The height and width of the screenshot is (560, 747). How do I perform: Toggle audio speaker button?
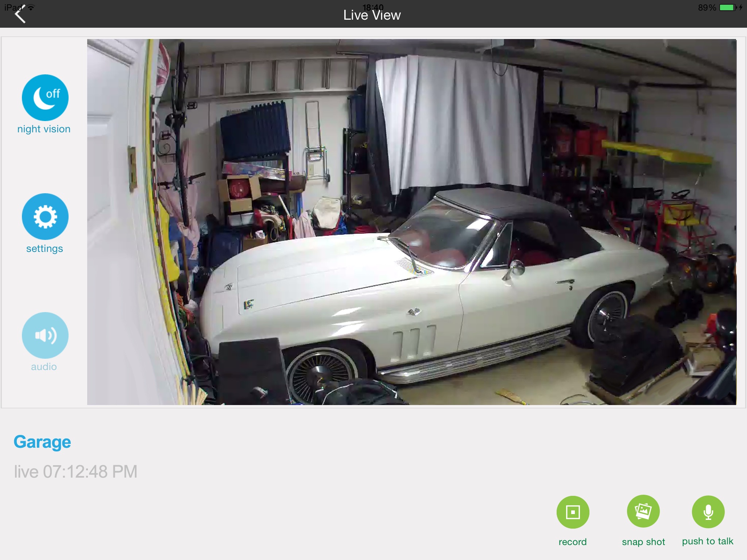pyautogui.click(x=45, y=335)
